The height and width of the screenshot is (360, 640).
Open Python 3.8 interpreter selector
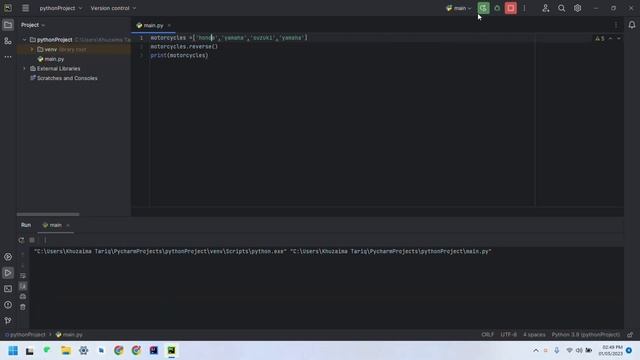click(586, 335)
